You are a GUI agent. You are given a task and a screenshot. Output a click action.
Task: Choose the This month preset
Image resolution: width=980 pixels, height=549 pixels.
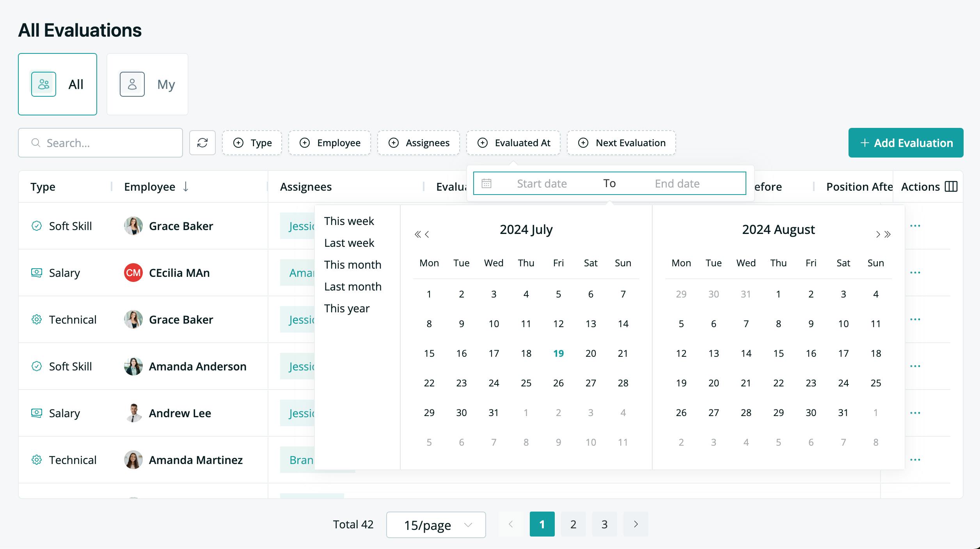point(353,265)
